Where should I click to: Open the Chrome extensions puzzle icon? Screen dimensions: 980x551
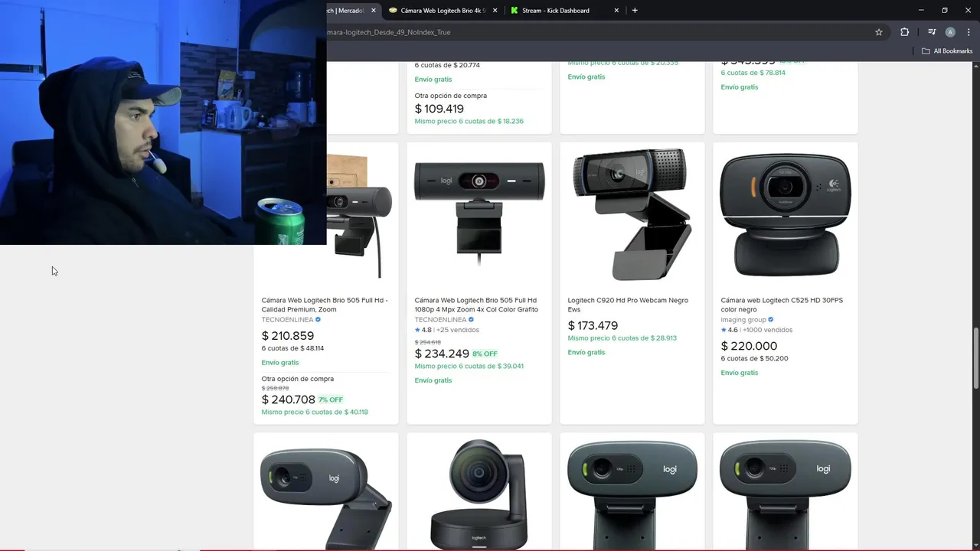coord(905,32)
